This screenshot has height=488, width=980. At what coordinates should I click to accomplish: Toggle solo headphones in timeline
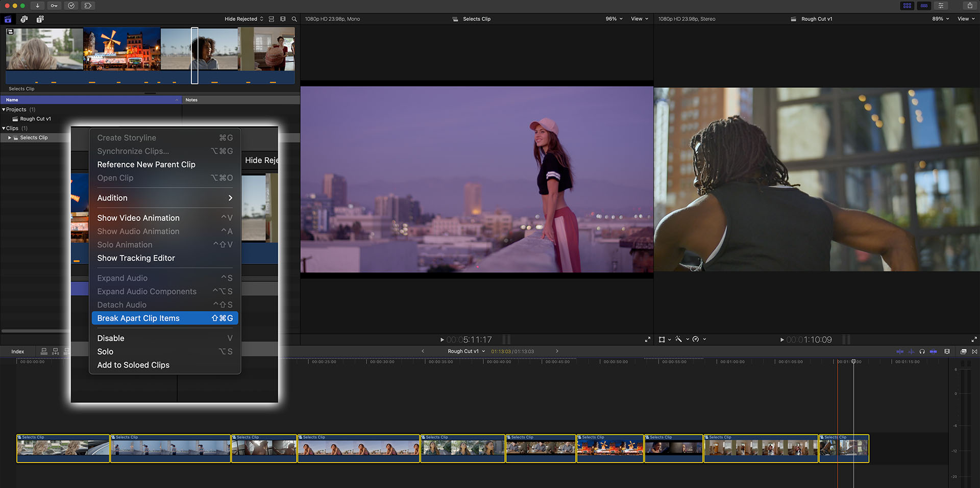click(922, 351)
